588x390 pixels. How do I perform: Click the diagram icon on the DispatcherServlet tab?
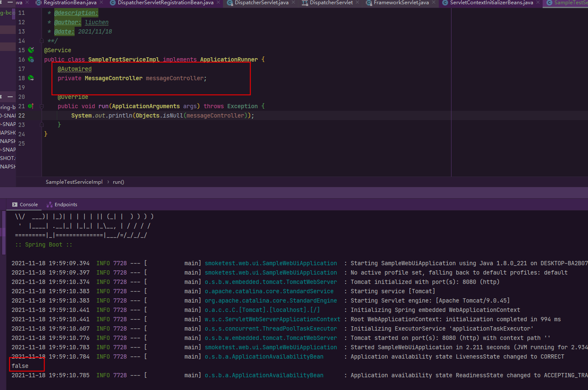tap(305, 3)
